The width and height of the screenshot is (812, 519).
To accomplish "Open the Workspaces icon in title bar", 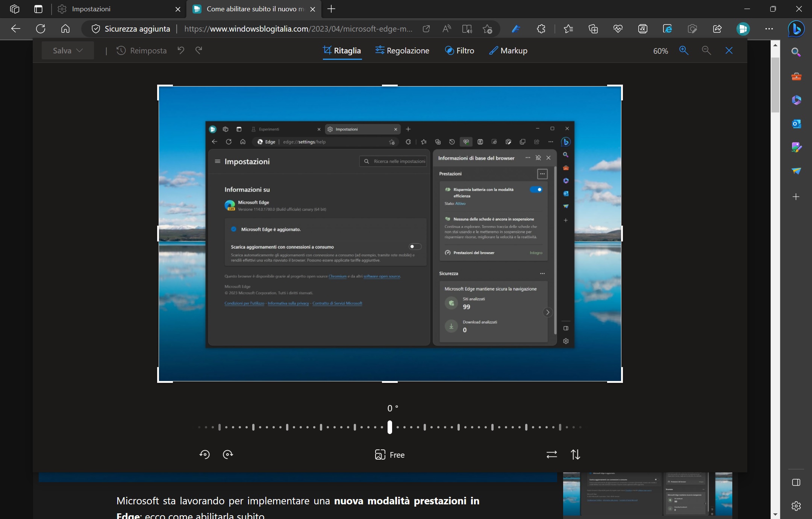I will 15,9.
